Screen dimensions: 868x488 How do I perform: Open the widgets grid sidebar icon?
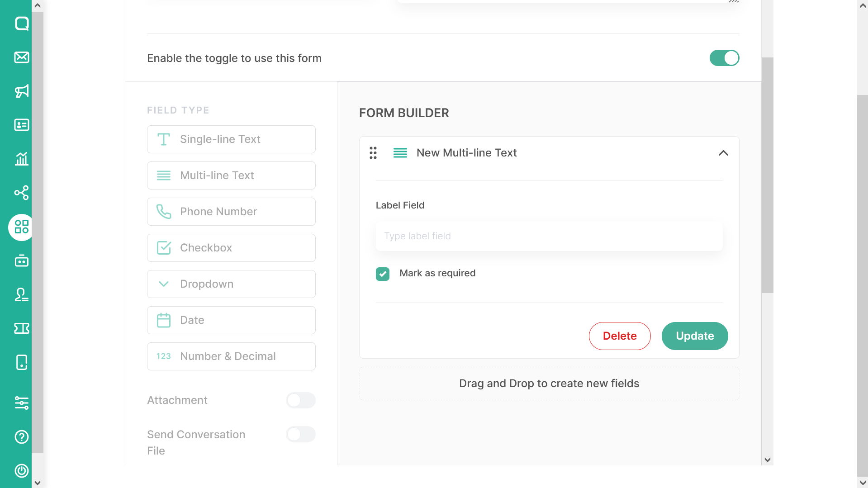pos(21,227)
